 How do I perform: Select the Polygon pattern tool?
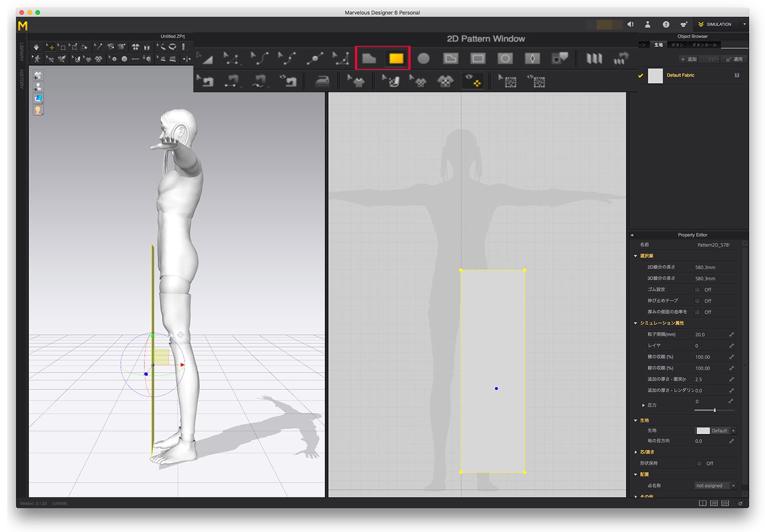click(x=369, y=59)
